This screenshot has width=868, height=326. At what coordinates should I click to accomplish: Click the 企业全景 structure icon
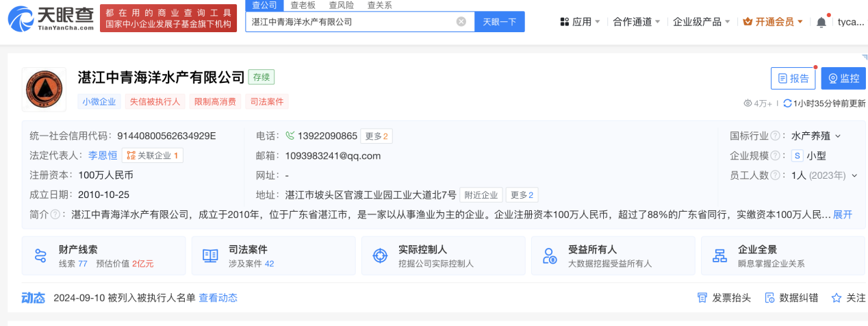point(719,256)
